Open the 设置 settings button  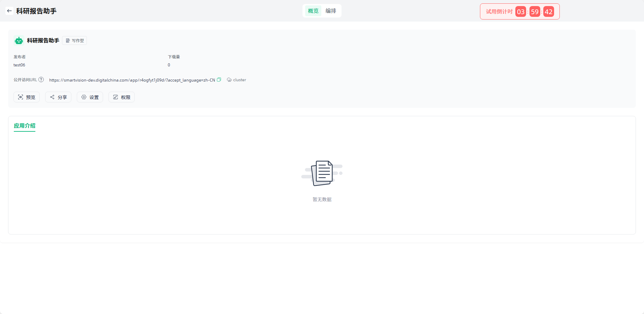point(90,97)
